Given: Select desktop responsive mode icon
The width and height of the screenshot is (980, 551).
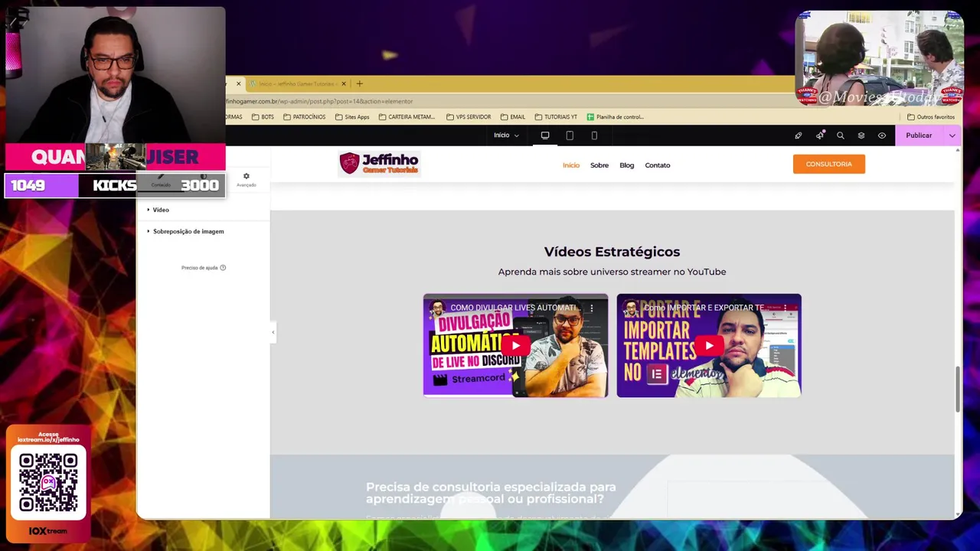Looking at the screenshot, I should click(x=545, y=135).
